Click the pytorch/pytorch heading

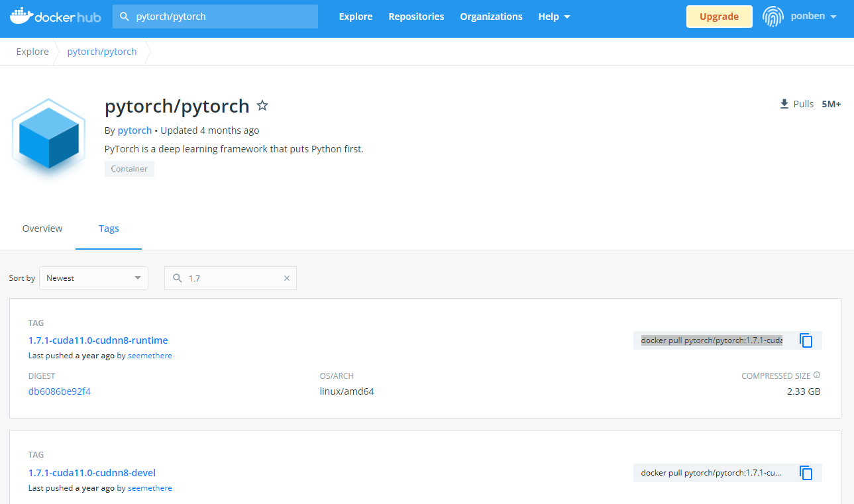pyautogui.click(x=177, y=106)
